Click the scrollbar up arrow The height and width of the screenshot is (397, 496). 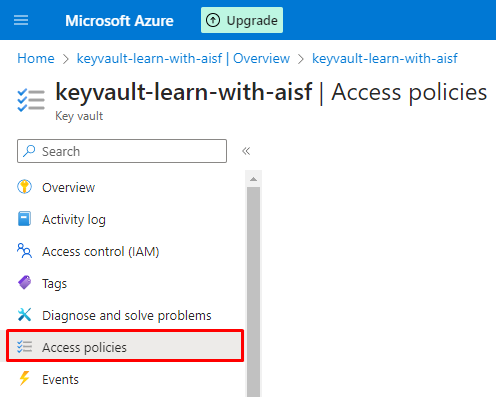[x=253, y=179]
